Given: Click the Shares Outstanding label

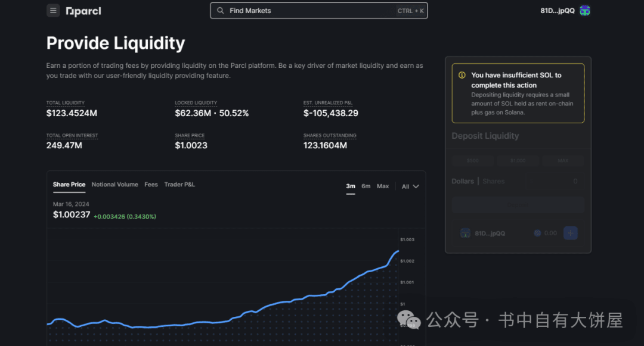Looking at the screenshot, I should click(330, 136).
